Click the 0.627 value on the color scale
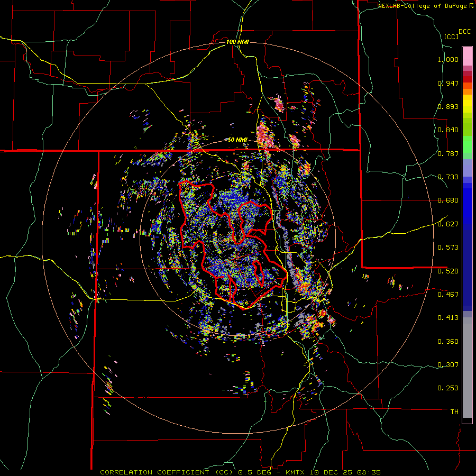The image size is (476, 476). 448,224
